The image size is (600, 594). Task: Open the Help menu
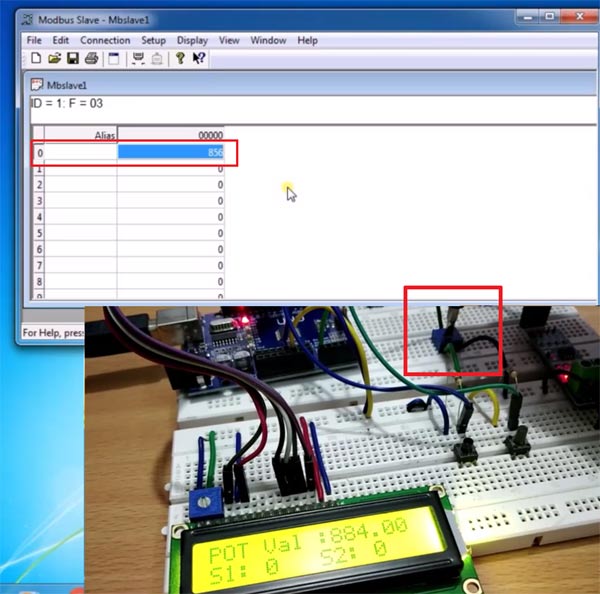[x=308, y=40]
